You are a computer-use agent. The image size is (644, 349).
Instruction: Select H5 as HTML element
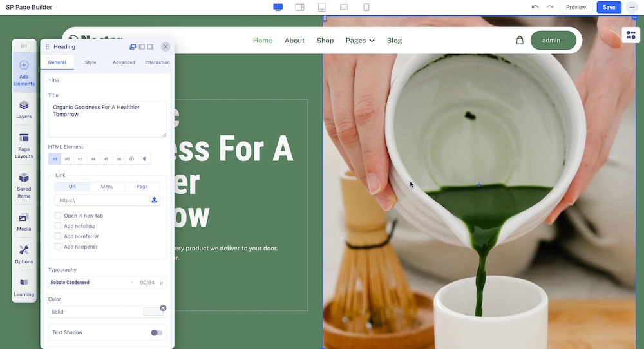tap(106, 159)
